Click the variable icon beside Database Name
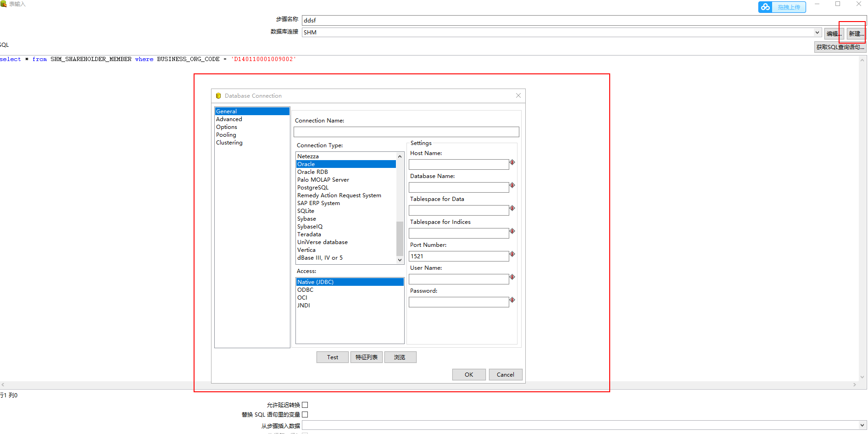The height and width of the screenshot is (434, 868). tap(512, 185)
